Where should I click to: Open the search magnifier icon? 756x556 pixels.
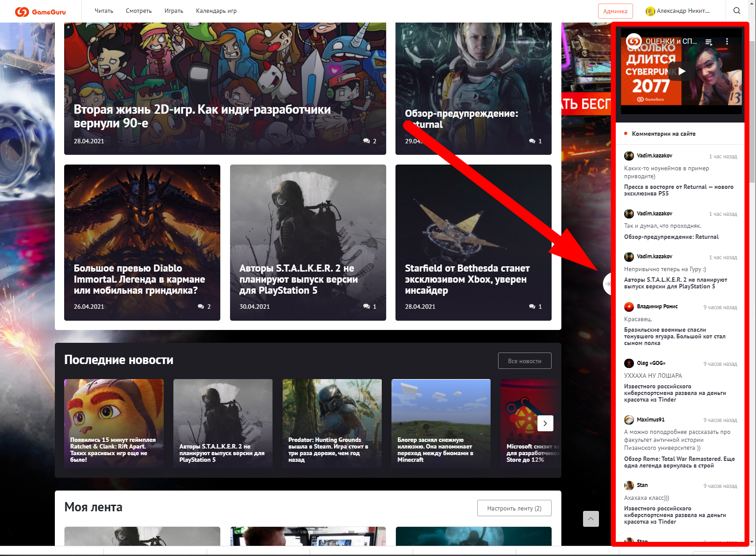(737, 11)
